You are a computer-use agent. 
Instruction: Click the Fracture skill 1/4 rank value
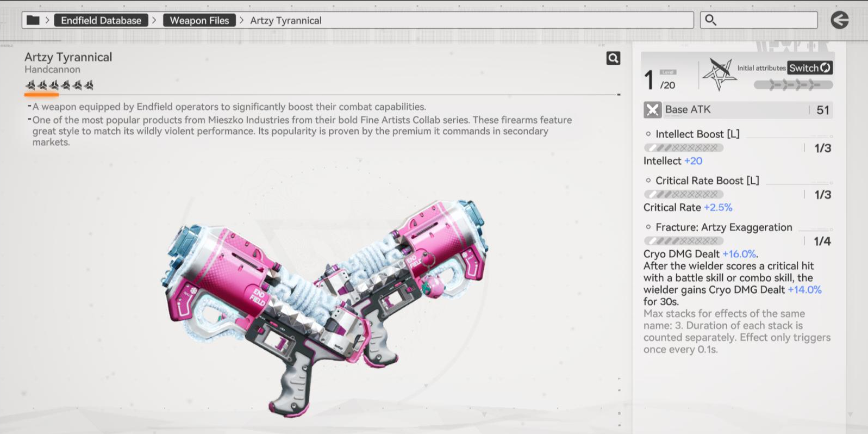pyautogui.click(x=822, y=241)
